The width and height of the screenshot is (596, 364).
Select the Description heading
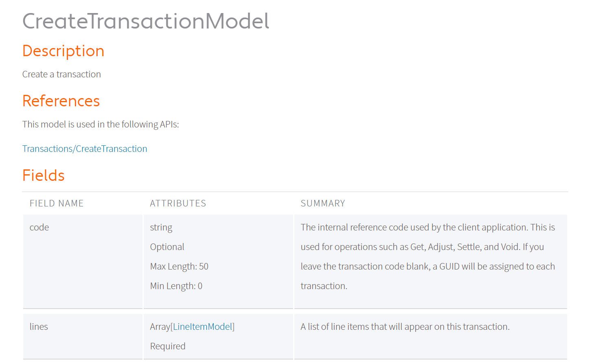pos(64,51)
